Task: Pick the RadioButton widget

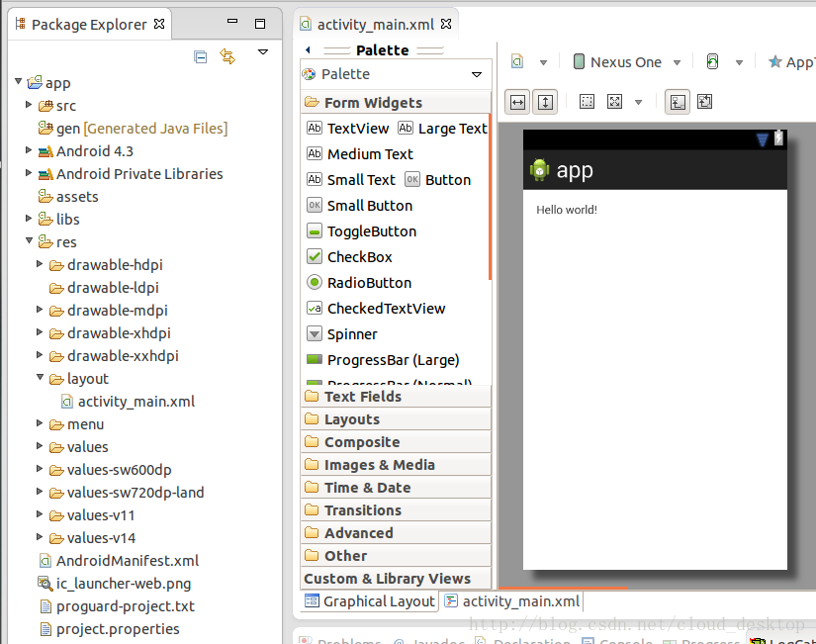Action: 359,283
